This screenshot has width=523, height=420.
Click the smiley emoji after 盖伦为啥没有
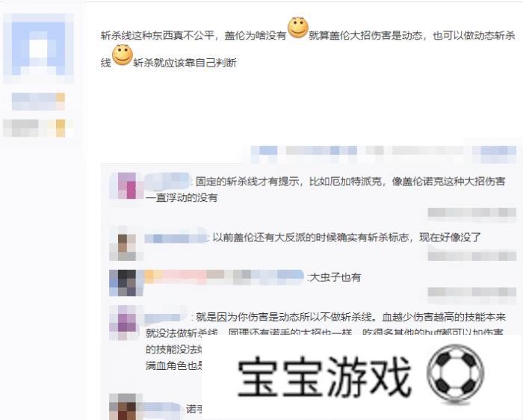tap(298, 28)
